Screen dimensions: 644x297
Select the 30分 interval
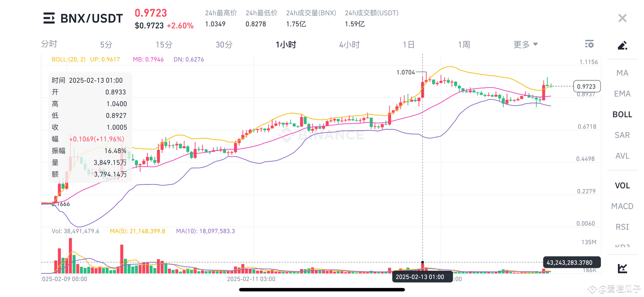click(224, 45)
